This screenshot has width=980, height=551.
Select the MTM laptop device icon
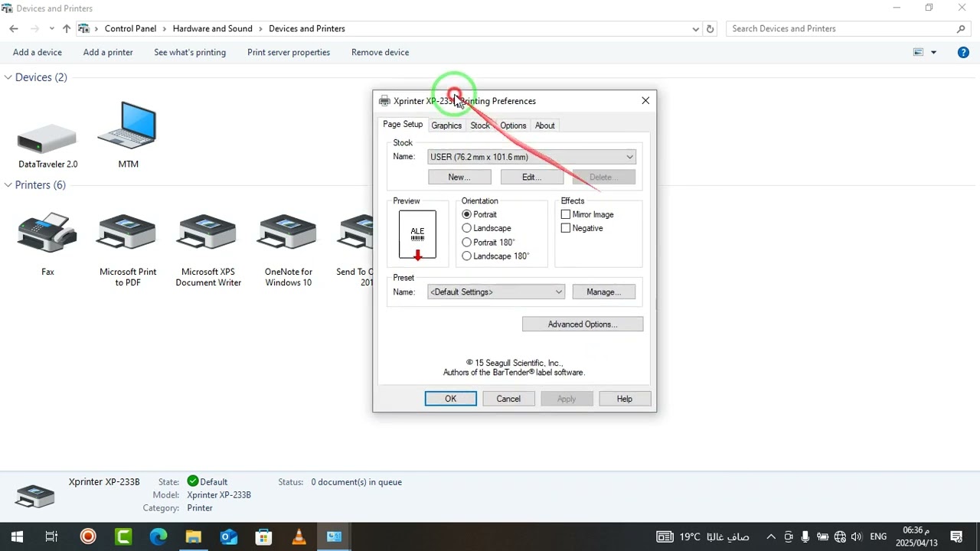point(128,126)
